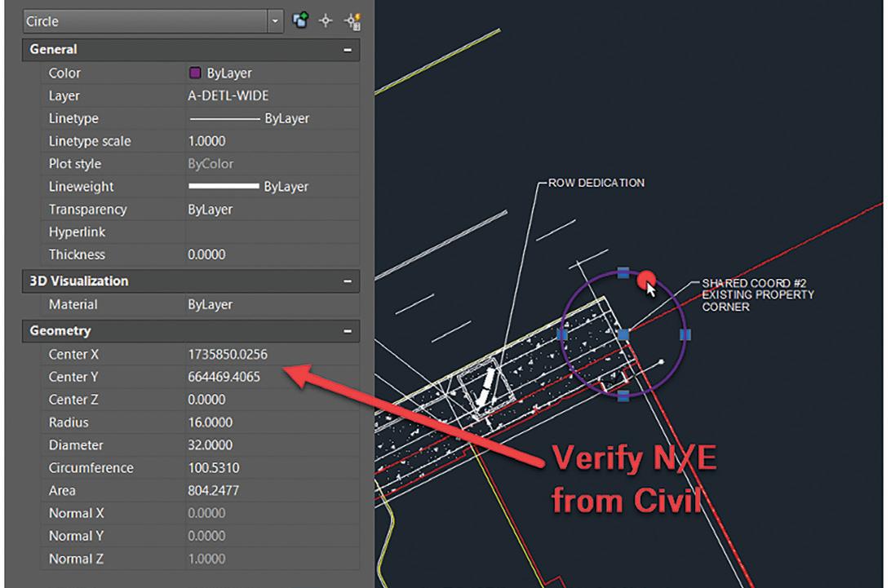This screenshot has width=891, height=588.
Task: Click the circle's center grip
Action: [x=623, y=334]
